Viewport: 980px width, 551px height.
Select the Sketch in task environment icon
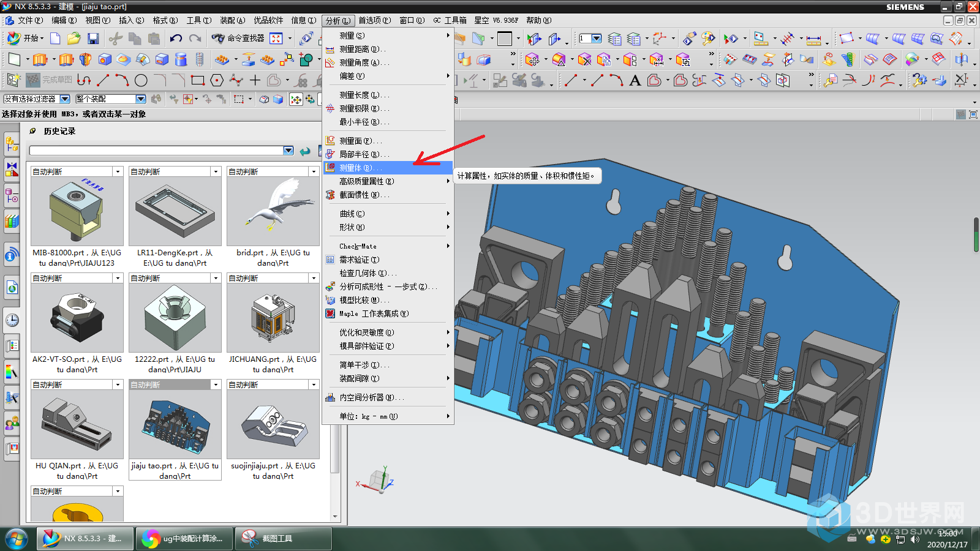pyautogui.click(x=13, y=80)
